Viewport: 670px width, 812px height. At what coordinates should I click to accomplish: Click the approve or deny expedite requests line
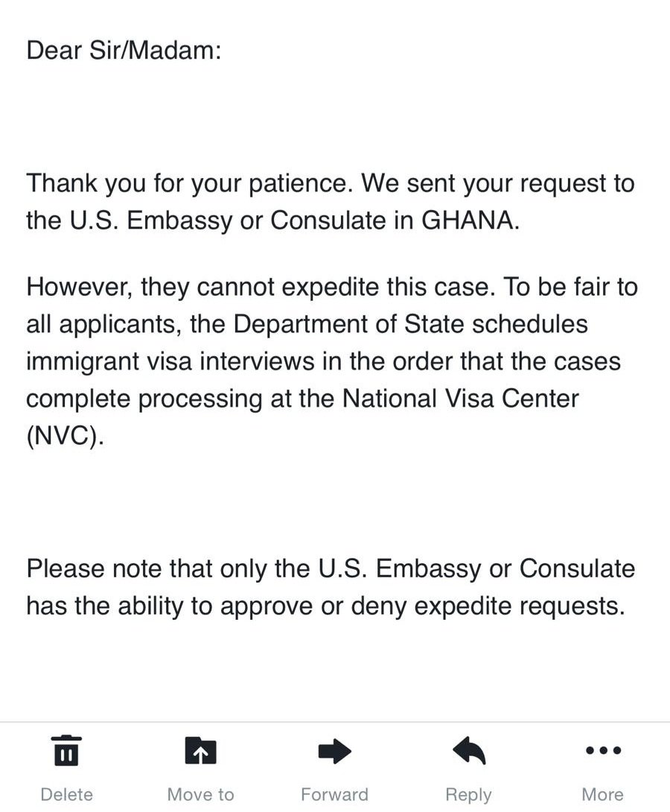325,606
